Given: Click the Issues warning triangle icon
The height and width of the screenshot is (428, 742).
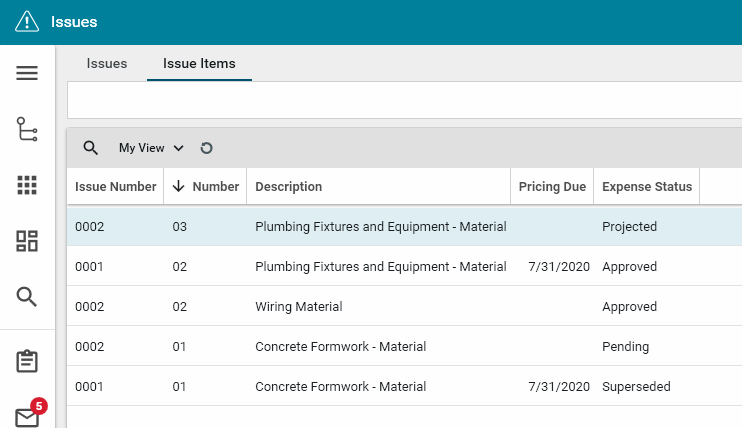Looking at the screenshot, I should 27,22.
